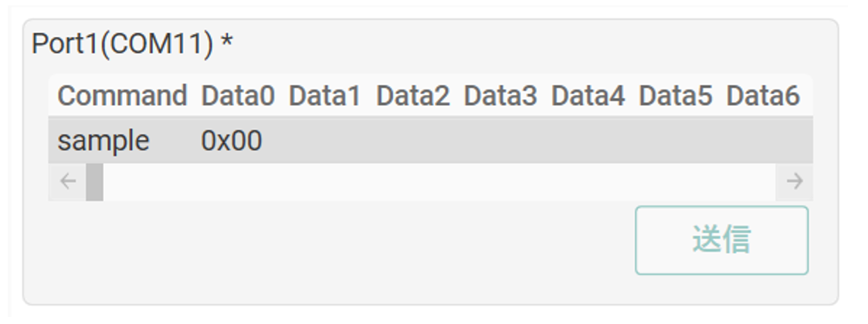Viewport: 868px width, 324px height.
Task: Choose the Data3 column header
Action: pos(500,96)
